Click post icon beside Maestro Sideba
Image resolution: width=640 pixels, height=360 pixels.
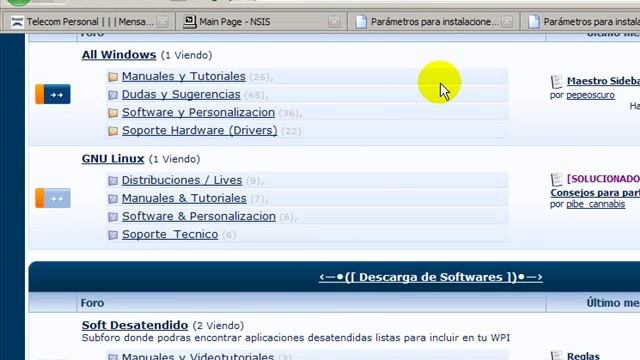coord(557,82)
